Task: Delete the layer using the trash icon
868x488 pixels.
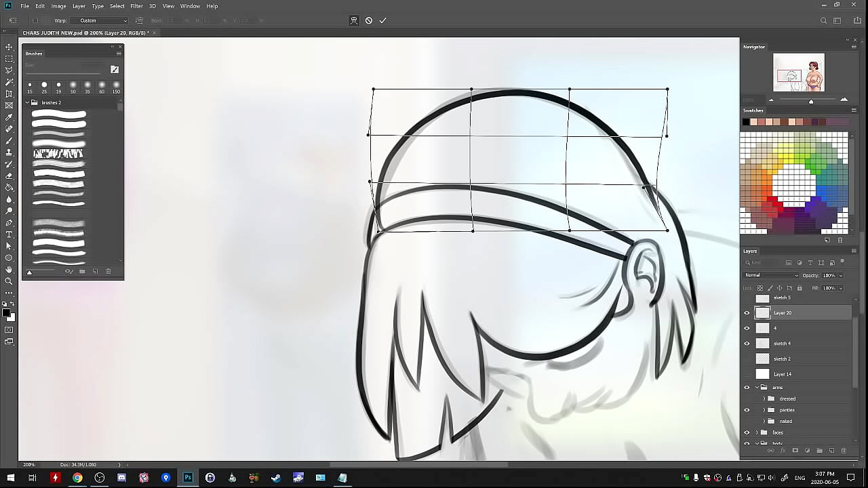Action: coord(844,451)
